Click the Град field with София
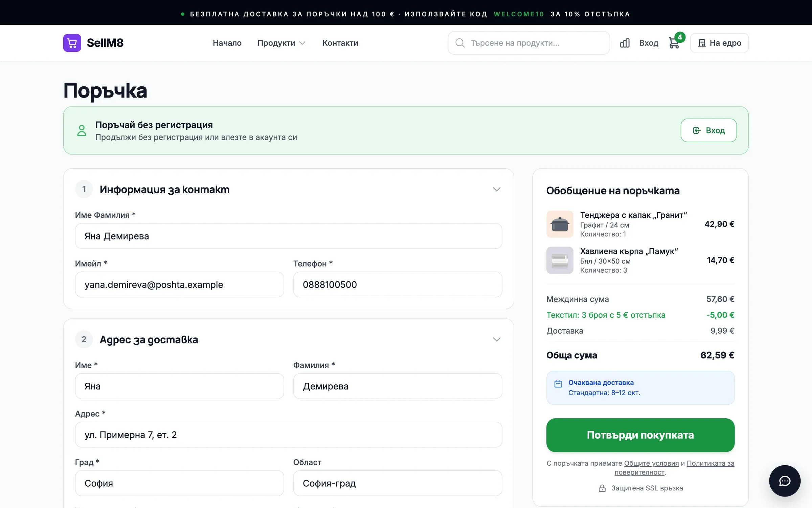Screen dimensions: 812x508 [x=179, y=483]
